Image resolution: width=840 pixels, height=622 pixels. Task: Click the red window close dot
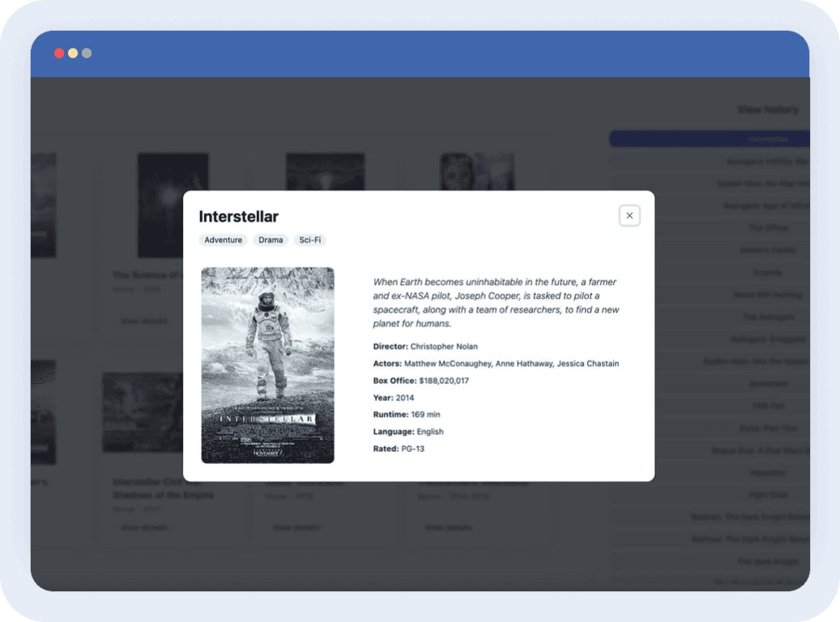(59, 53)
